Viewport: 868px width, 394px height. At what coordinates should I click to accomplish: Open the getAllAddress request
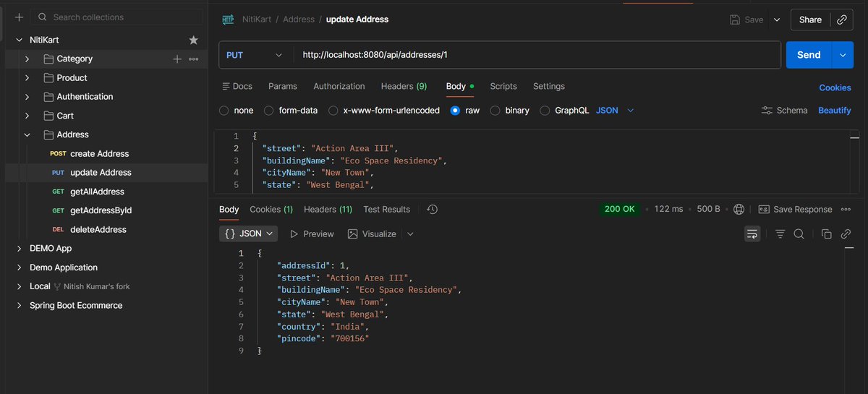point(106,192)
